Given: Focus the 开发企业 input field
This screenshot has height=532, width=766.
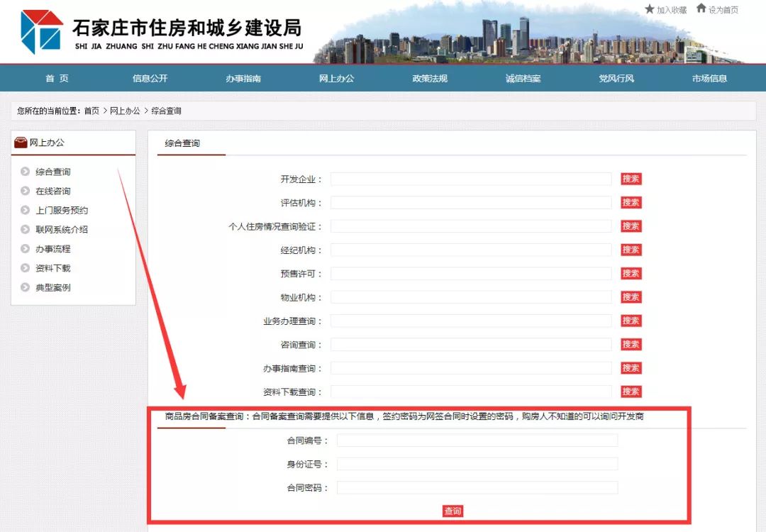Looking at the screenshot, I should [x=471, y=179].
